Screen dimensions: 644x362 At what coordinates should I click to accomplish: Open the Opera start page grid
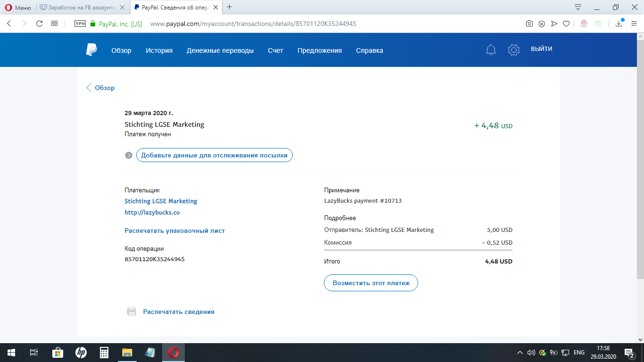(x=55, y=24)
